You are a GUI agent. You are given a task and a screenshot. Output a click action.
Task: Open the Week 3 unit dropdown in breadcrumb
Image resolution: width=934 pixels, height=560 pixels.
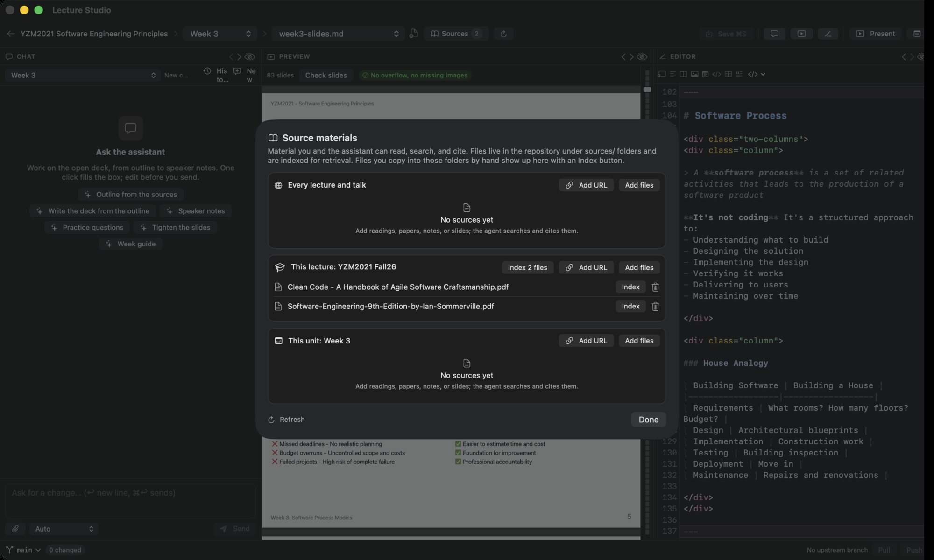pos(220,34)
